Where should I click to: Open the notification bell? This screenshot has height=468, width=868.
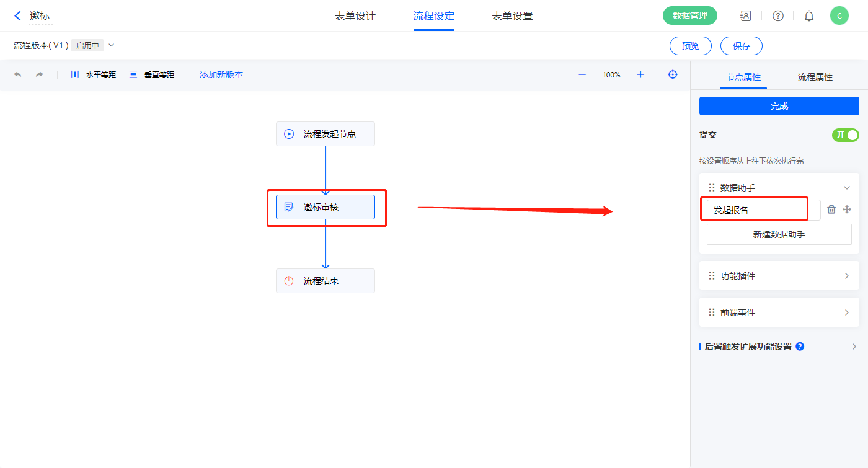(x=809, y=16)
